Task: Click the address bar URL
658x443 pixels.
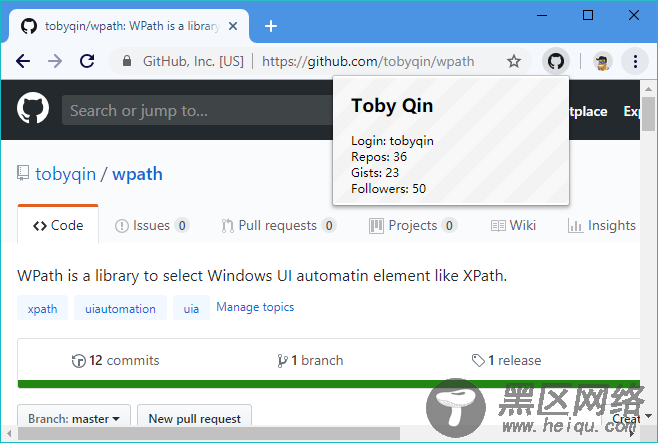Action: [x=368, y=62]
